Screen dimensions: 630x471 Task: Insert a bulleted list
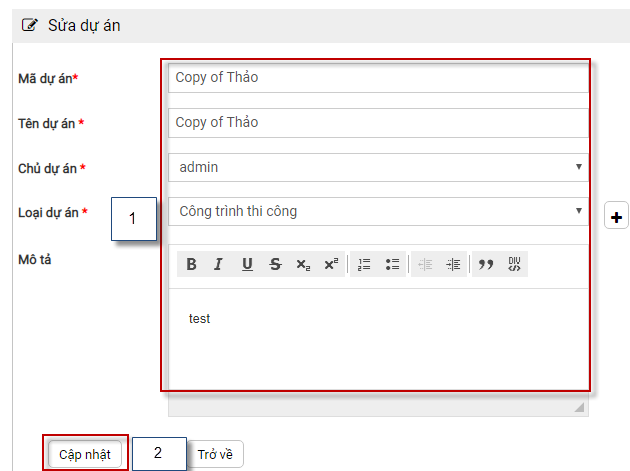(x=392, y=264)
